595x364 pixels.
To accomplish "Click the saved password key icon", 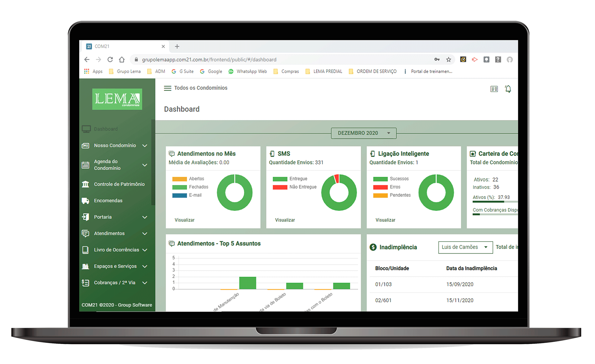I will (437, 59).
